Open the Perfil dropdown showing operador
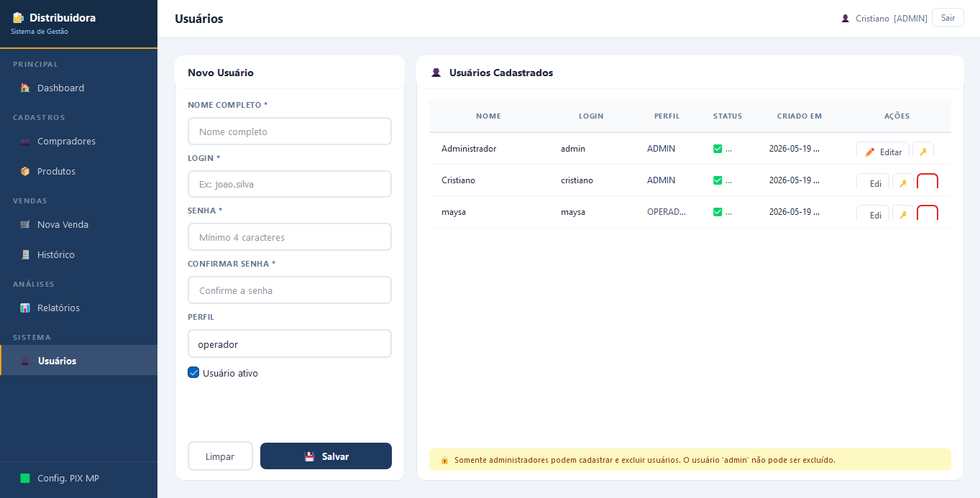This screenshot has height=498, width=980. click(290, 343)
